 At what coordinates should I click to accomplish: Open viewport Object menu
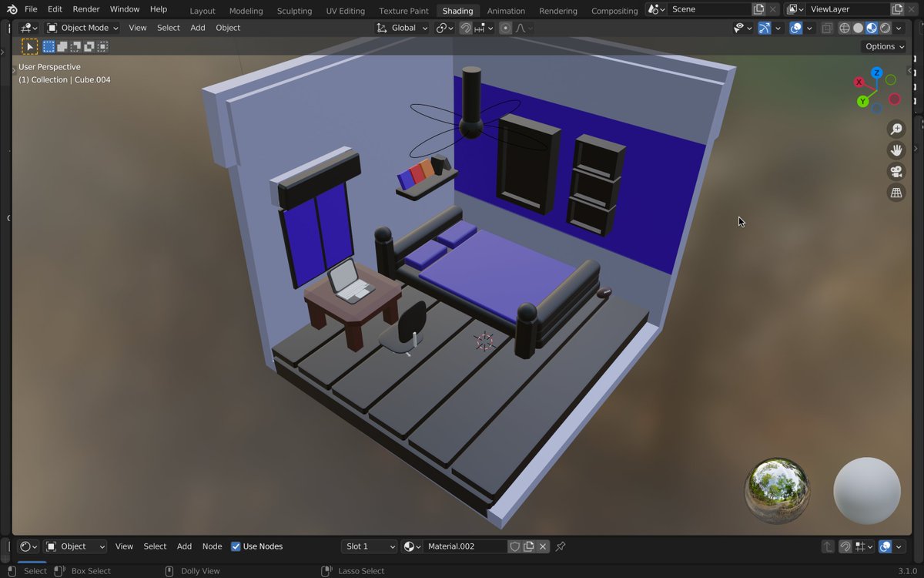[228, 28]
